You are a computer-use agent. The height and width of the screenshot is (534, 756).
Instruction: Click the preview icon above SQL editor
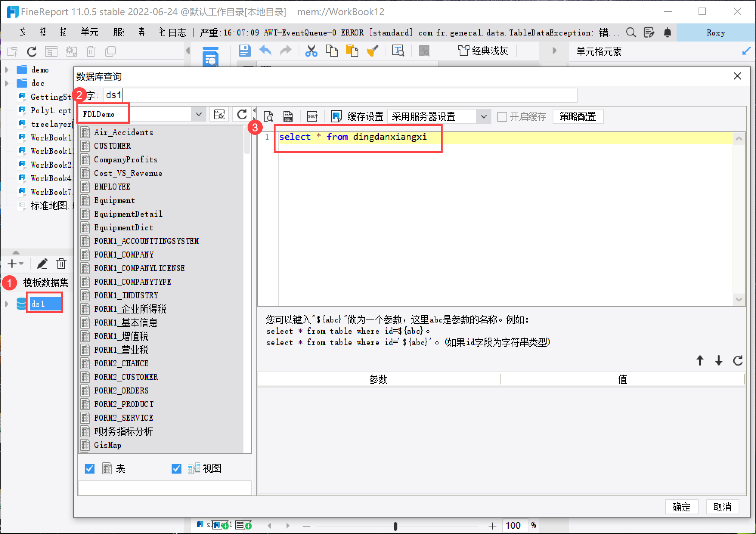[x=268, y=116]
